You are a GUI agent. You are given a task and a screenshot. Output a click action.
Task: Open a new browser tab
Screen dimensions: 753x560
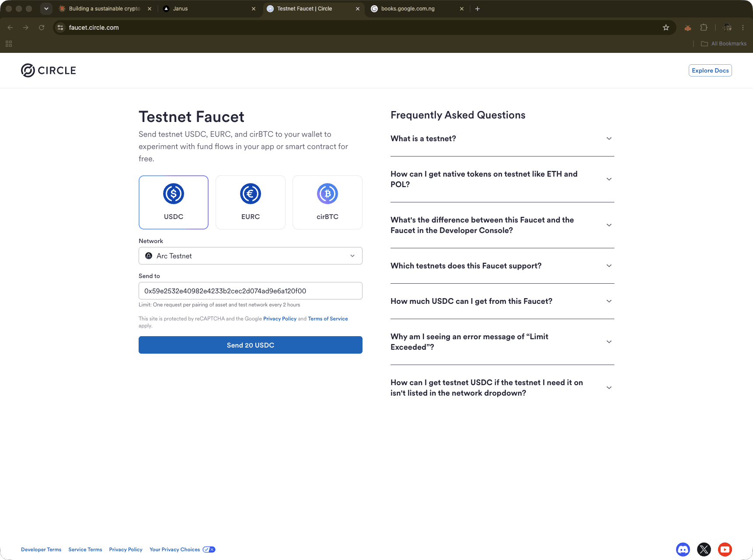[478, 9]
